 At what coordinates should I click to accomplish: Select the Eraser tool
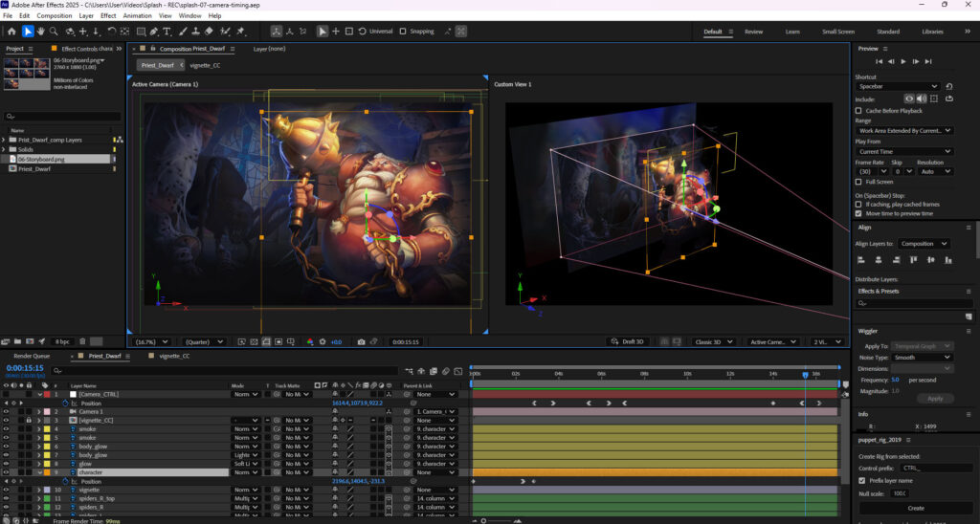(x=209, y=32)
